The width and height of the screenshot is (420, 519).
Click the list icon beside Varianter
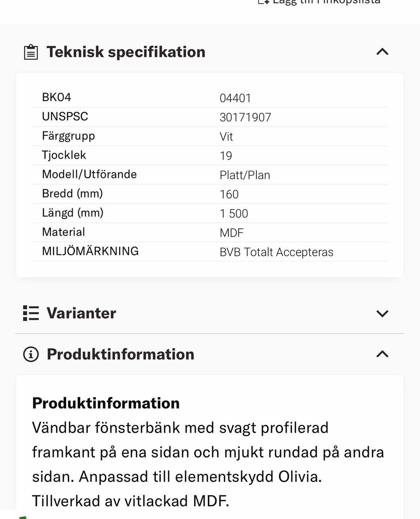[31, 313]
